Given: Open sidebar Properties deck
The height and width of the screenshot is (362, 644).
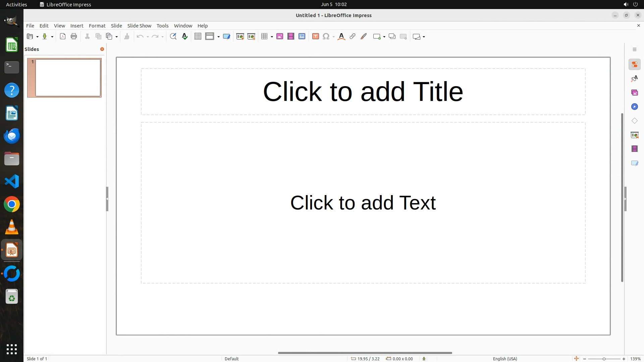Looking at the screenshot, I should pos(634,65).
